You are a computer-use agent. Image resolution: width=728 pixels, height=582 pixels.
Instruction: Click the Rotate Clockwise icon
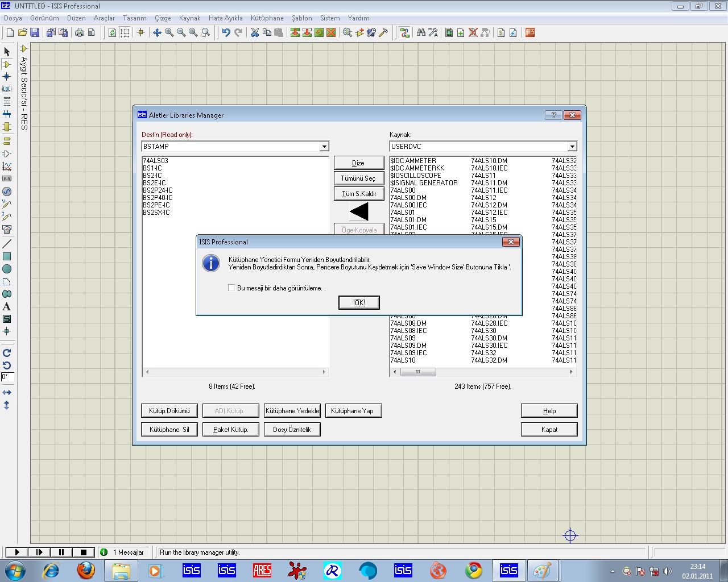[7, 353]
